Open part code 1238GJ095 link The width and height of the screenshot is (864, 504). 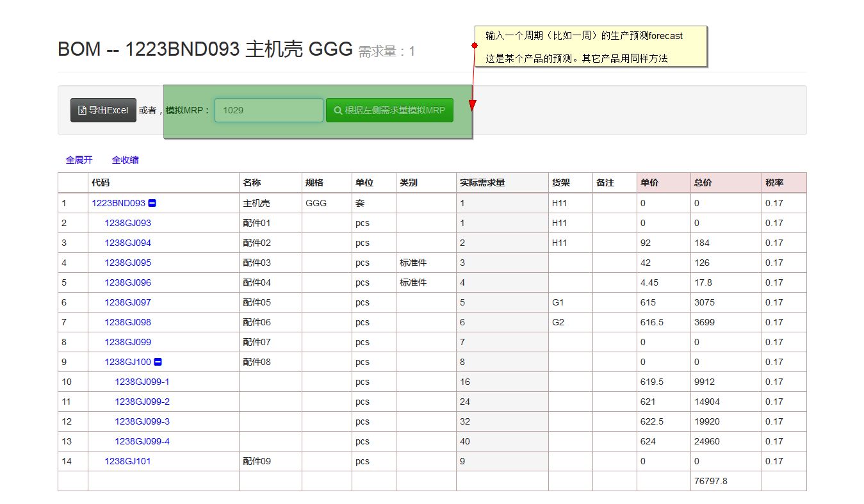tap(127, 263)
